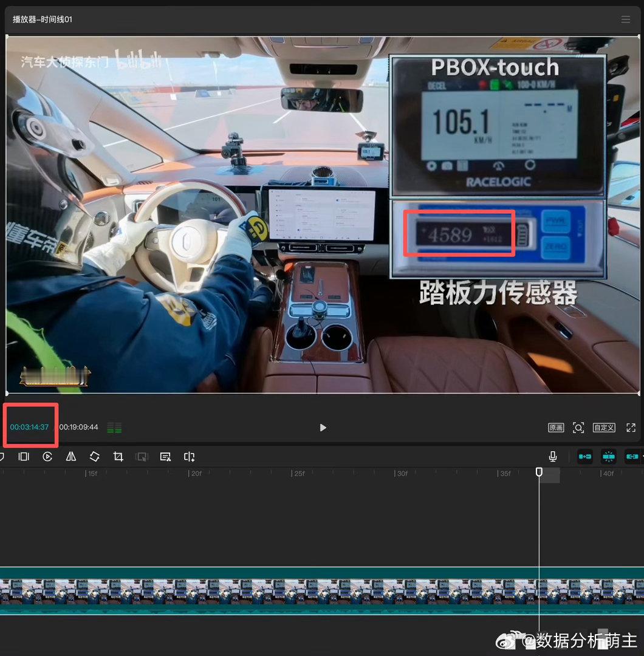Screen dimensions: 644x656
Task: Enter fullscreen preview mode
Action: [631, 428]
